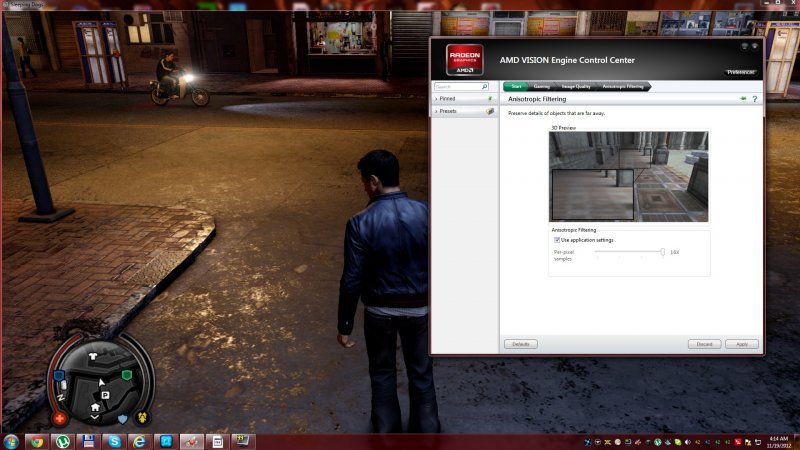
Task: Open Internet Explorer from the taskbar
Action: pos(140,442)
